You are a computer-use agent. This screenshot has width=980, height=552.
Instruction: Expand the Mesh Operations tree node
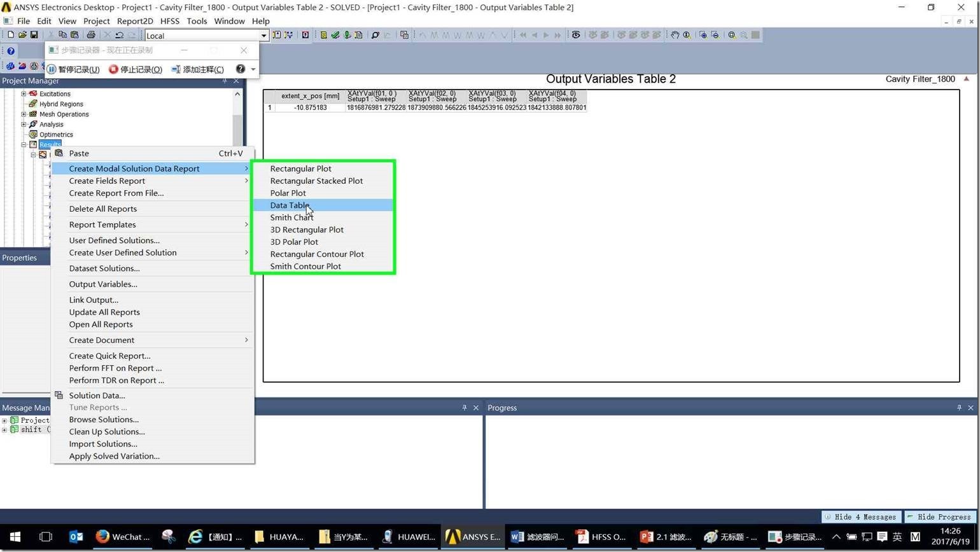click(24, 114)
